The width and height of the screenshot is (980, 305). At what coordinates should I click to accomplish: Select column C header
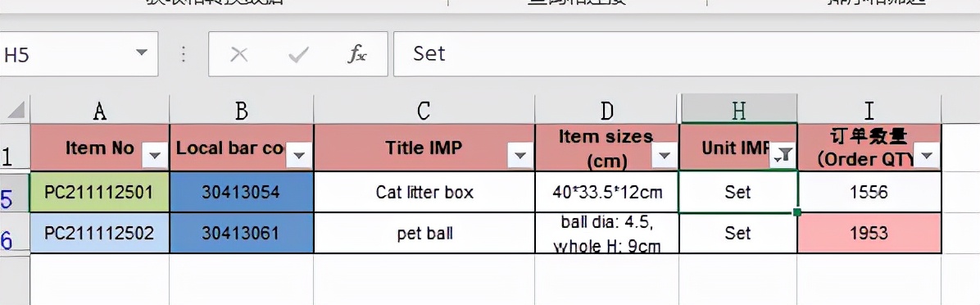pyautogui.click(x=424, y=110)
